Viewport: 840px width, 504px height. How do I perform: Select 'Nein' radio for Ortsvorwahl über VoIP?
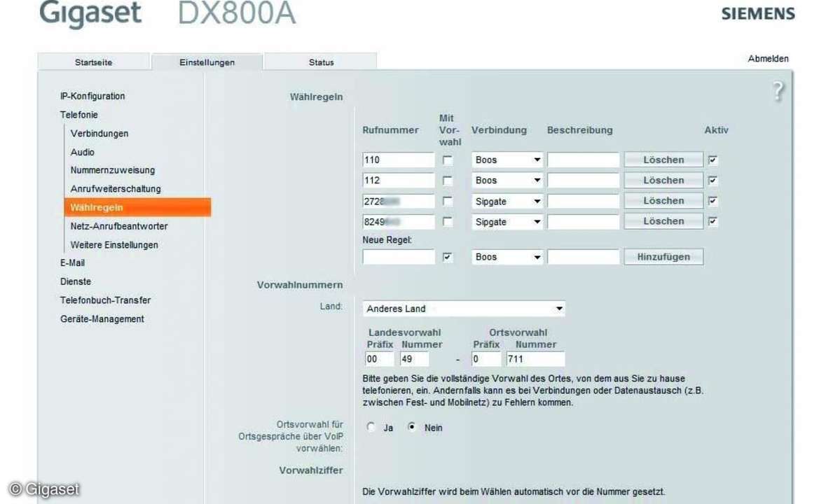click(411, 427)
